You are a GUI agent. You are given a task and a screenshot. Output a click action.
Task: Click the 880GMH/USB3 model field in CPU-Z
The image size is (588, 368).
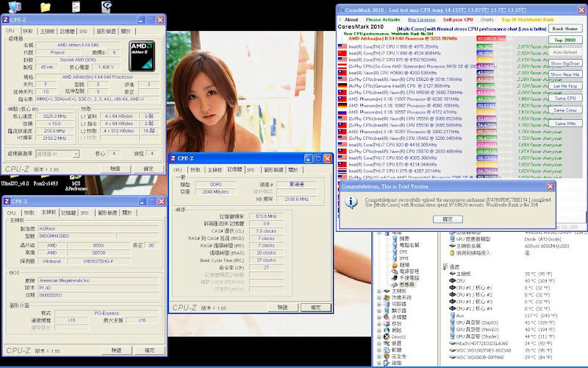click(x=76, y=236)
